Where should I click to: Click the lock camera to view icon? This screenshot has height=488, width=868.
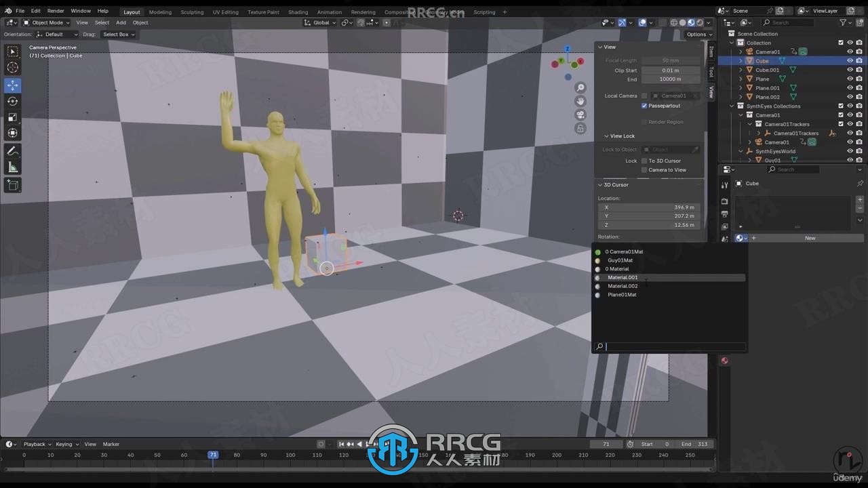pos(580,128)
